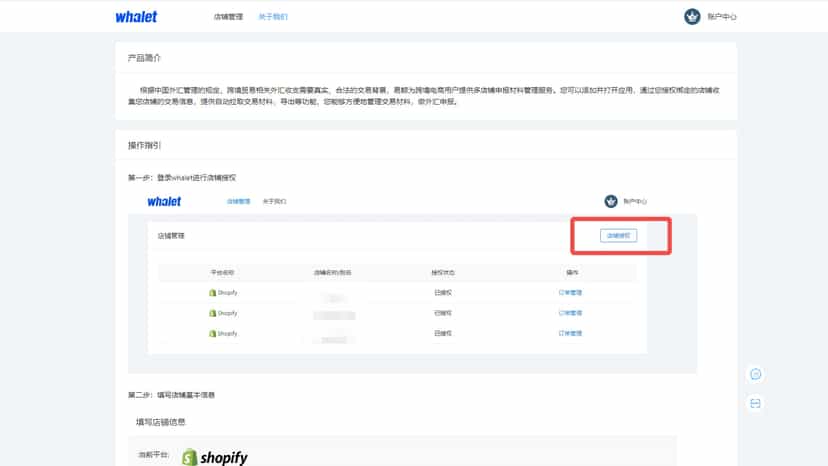Click the avatar icon inside the tutorial image
The image size is (828, 466).
[611, 201]
